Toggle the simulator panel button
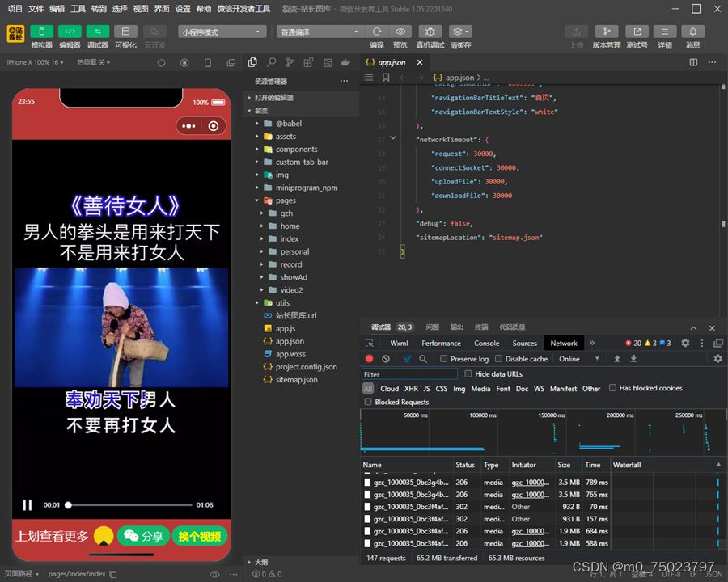This screenshot has height=582, width=728. click(42, 32)
